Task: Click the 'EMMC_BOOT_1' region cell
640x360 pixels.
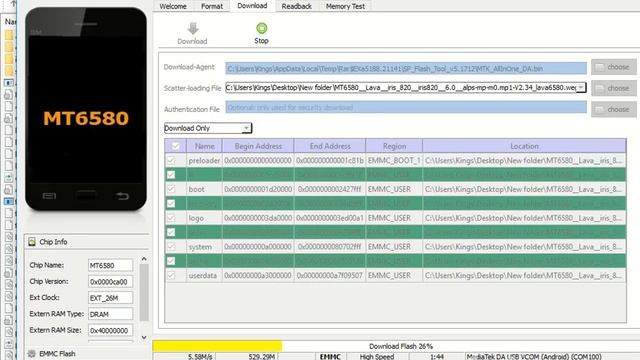Action: [x=394, y=160]
